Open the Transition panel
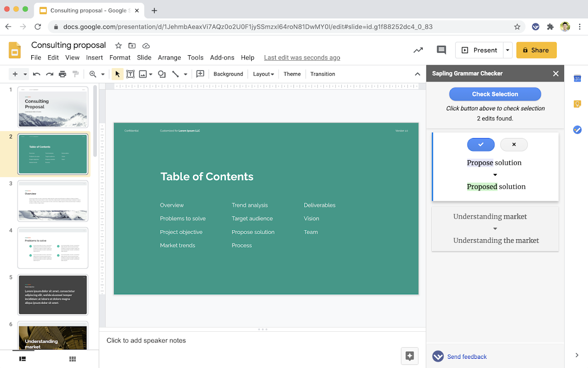Viewport: 588px width, 368px height. pos(322,74)
